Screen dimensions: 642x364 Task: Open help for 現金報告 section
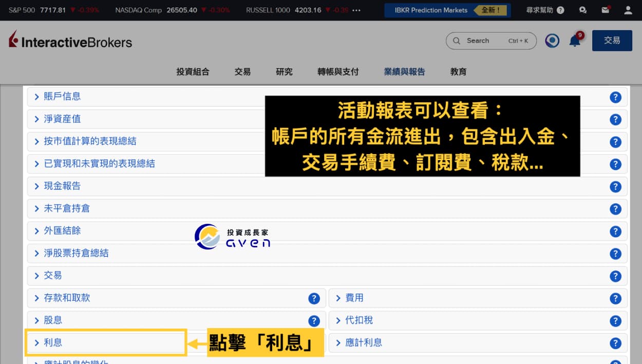coord(615,187)
